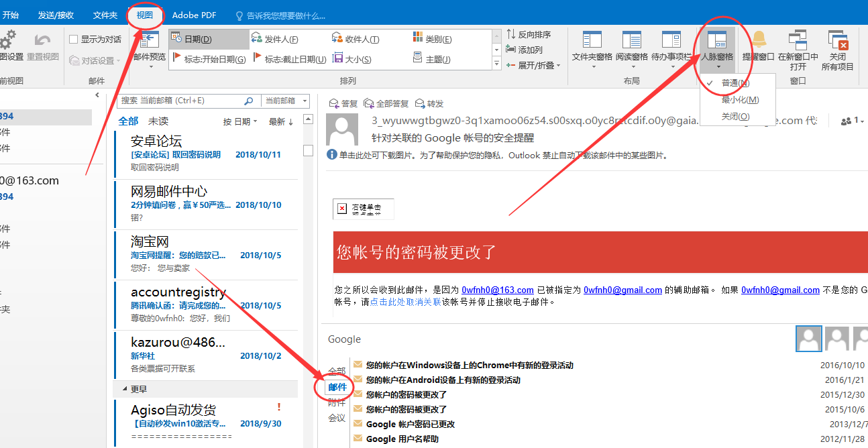This screenshot has width=868, height=448.
Task: Open the 对话设置 dropdown
Action: point(95,60)
